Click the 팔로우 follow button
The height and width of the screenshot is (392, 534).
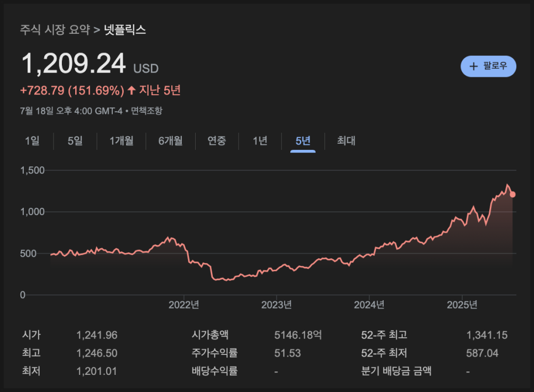pyautogui.click(x=488, y=66)
